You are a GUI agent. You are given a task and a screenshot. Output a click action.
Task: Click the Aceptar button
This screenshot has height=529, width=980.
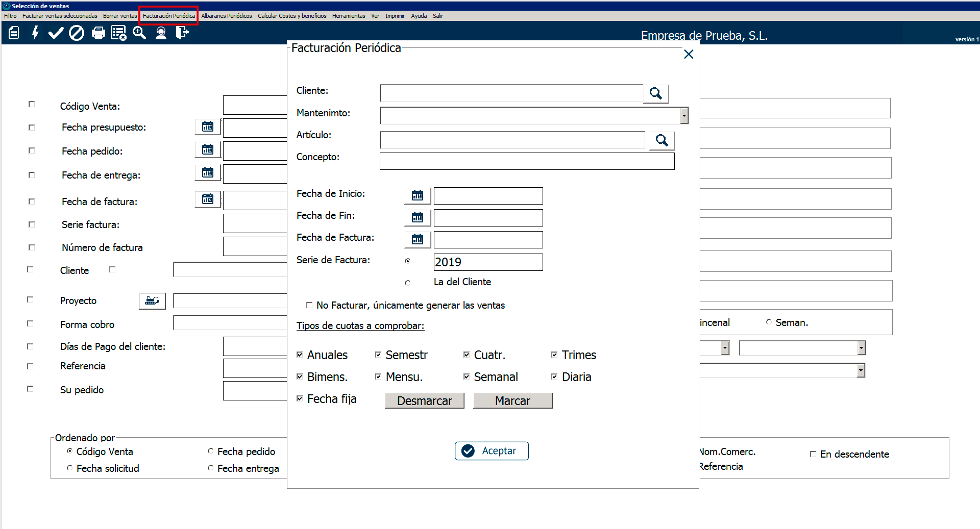(491, 451)
